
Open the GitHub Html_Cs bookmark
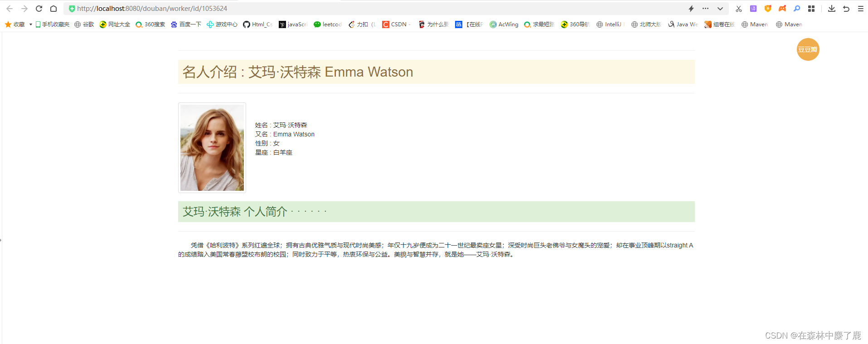[x=258, y=24]
